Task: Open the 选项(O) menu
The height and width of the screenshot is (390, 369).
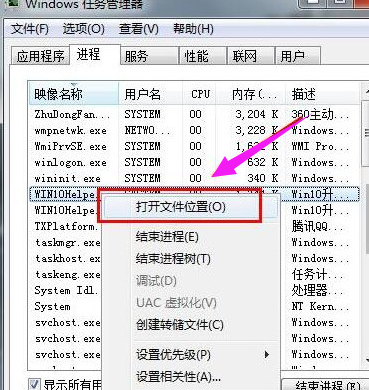Action: coord(84,29)
